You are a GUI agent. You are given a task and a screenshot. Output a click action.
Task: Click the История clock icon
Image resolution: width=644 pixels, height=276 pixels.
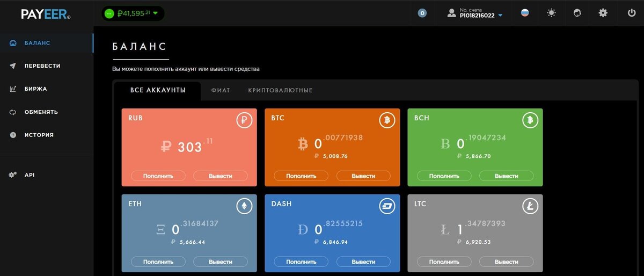point(13,135)
